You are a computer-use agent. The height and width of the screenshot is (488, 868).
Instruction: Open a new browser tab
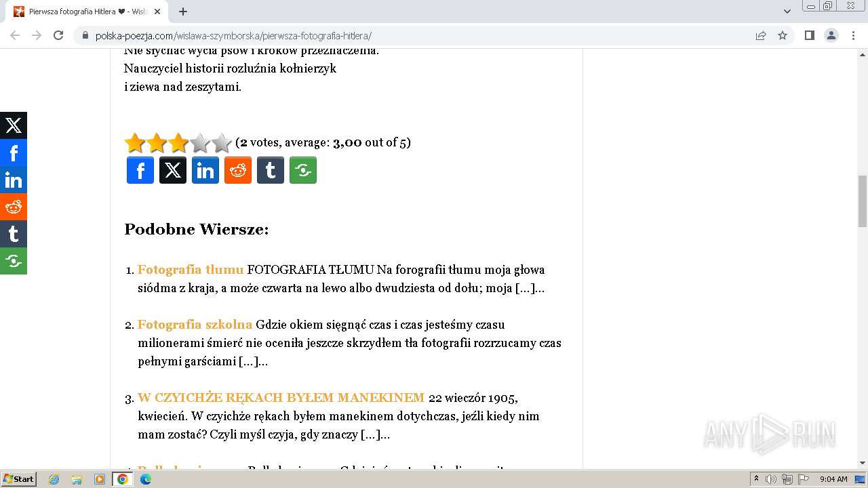point(183,12)
